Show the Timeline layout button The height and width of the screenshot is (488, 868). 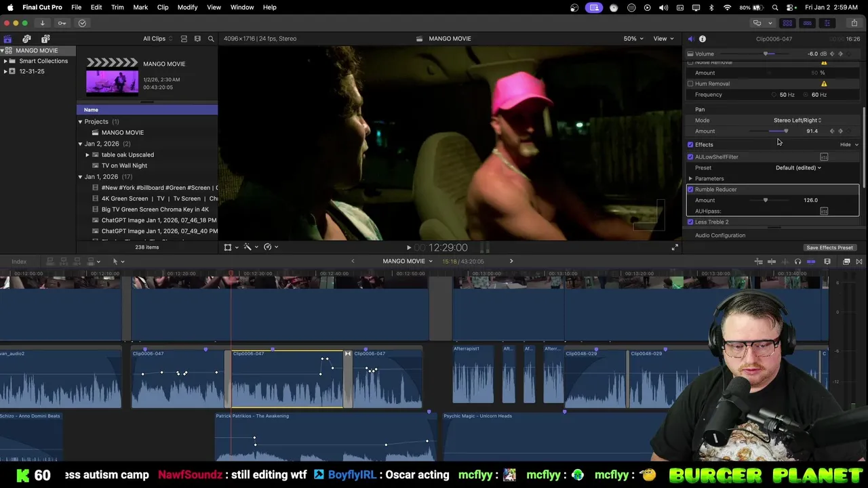[x=807, y=23]
